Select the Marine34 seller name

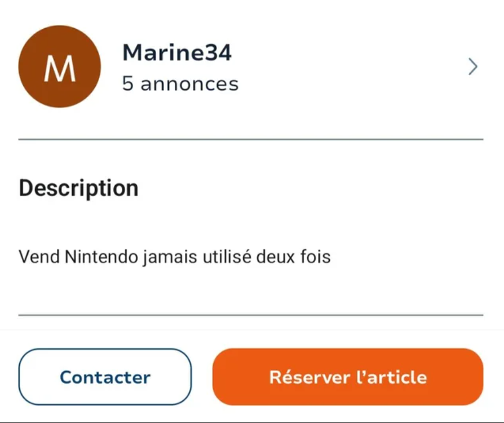(176, 53)
